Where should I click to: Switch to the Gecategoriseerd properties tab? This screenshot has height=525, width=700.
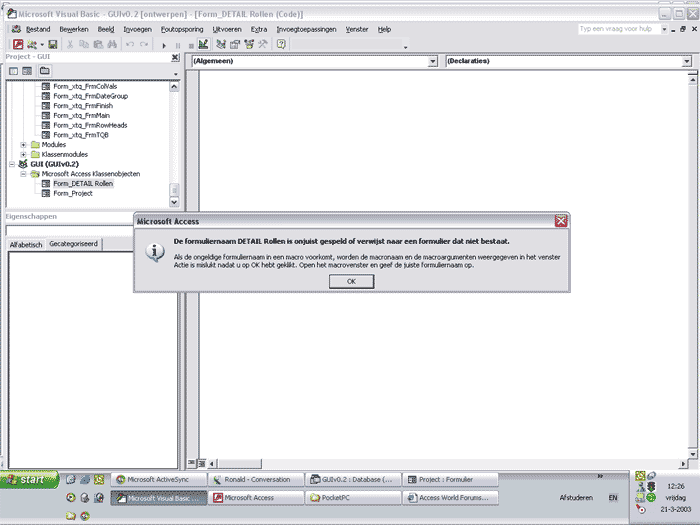click(74, 244)
